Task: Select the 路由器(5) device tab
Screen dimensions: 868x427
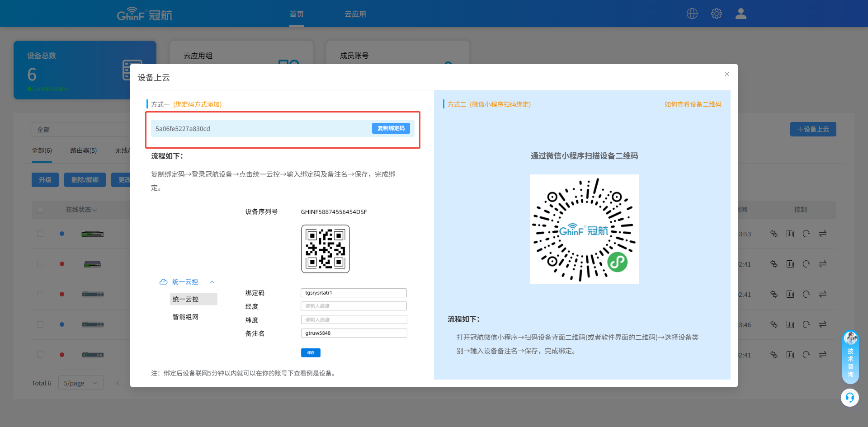Action: (x=83, y=150)
